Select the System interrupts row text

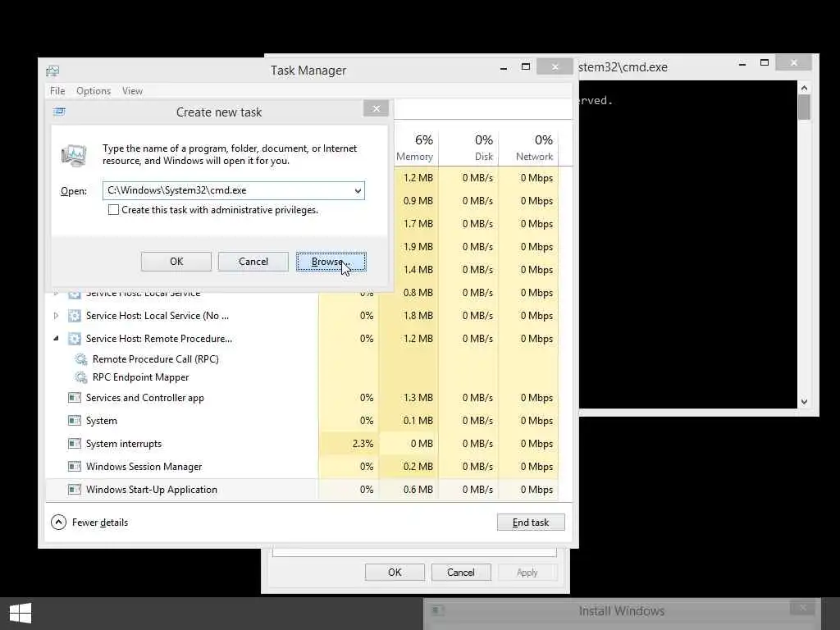point(124,444)
